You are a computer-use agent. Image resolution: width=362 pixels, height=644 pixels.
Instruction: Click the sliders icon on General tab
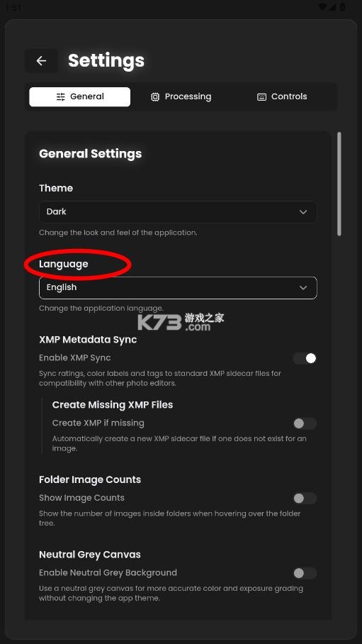[60, 97]
